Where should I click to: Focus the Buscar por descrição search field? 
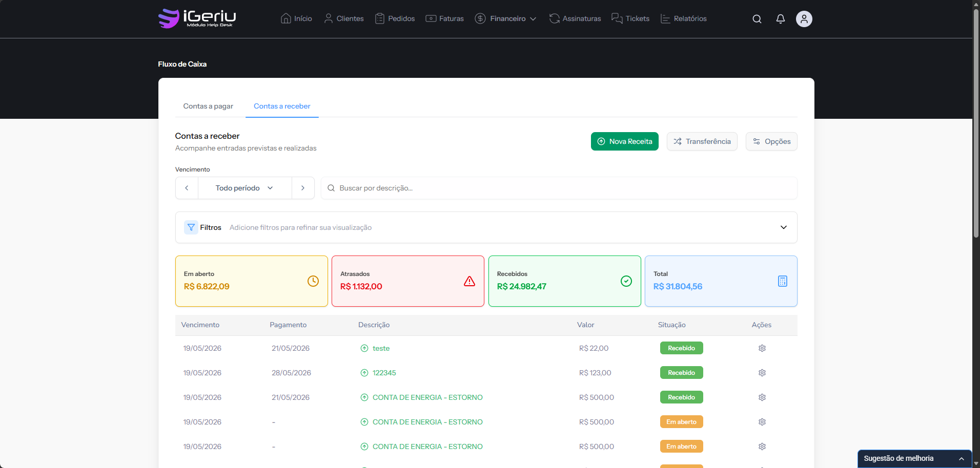(x=559, y=188)
